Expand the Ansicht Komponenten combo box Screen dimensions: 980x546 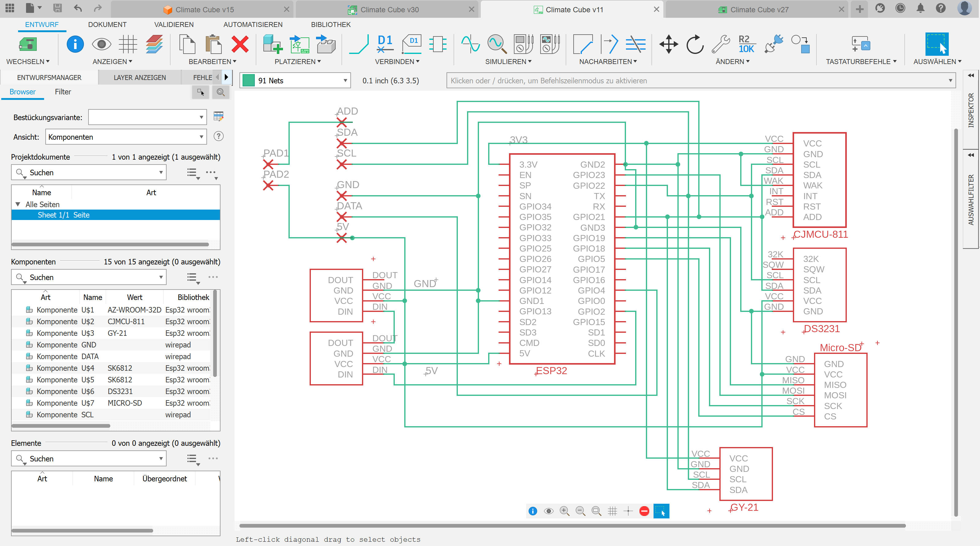[201, 137]
